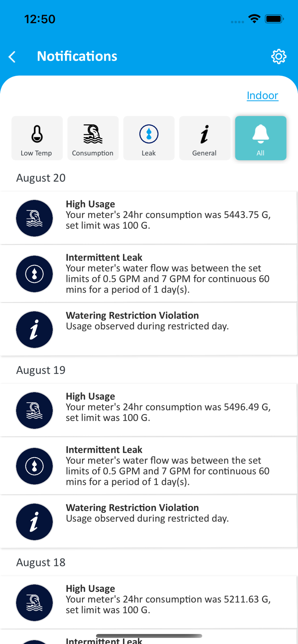Open the 5496.49 G High Usage notification

(148, 410)
